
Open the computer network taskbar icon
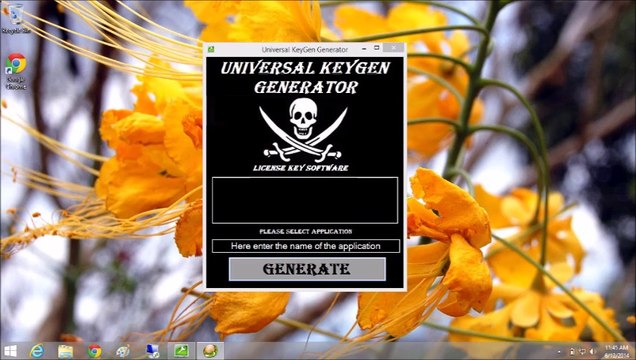(x=153, y=351)
